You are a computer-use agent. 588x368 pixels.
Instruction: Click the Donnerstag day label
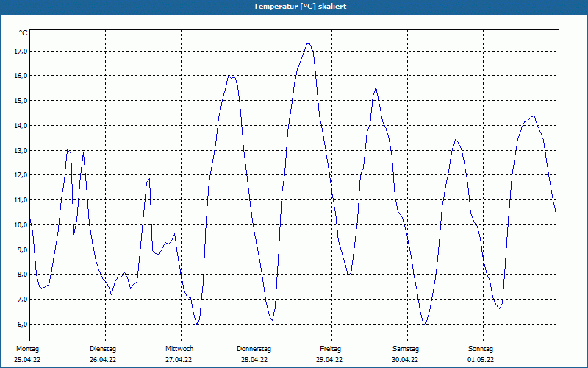click(x=254, y=349)
